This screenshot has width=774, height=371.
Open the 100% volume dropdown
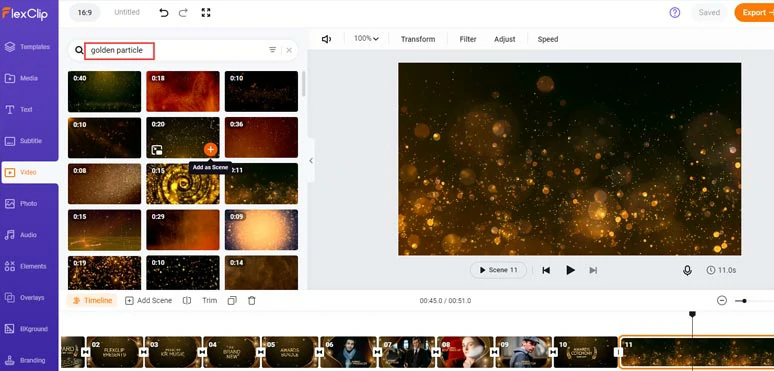point(366,38)
